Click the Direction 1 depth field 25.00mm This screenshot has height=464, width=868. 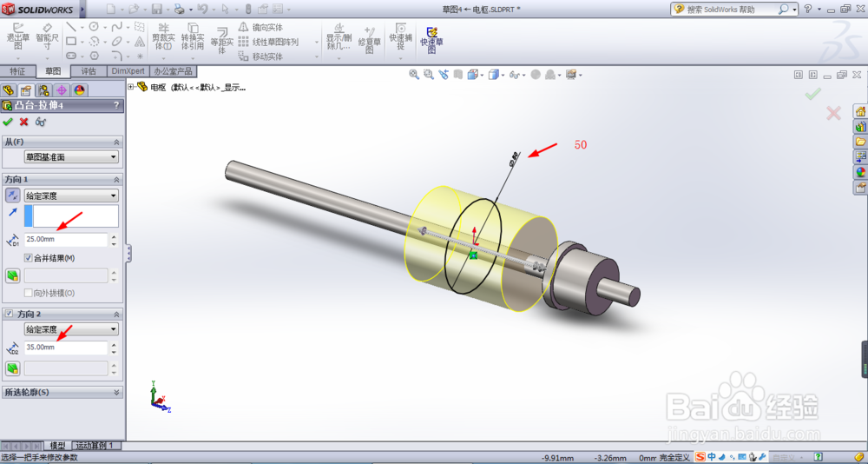point(66,240)
